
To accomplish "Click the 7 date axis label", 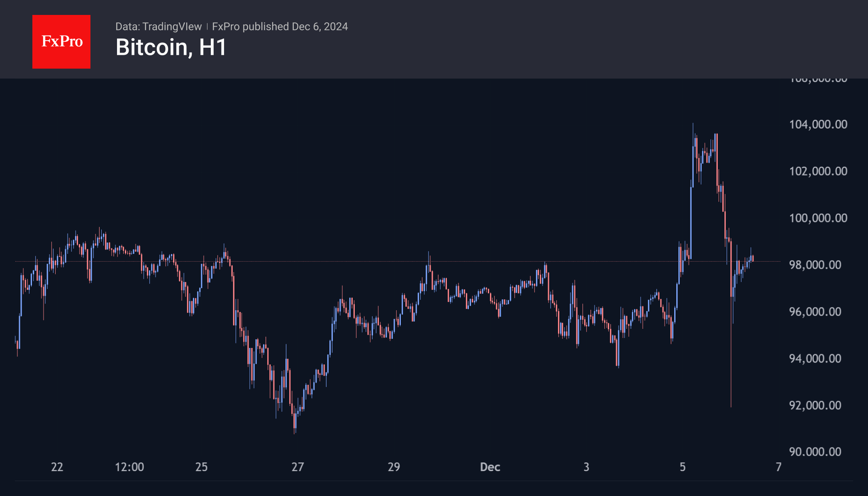I will (x=778, y=467).
